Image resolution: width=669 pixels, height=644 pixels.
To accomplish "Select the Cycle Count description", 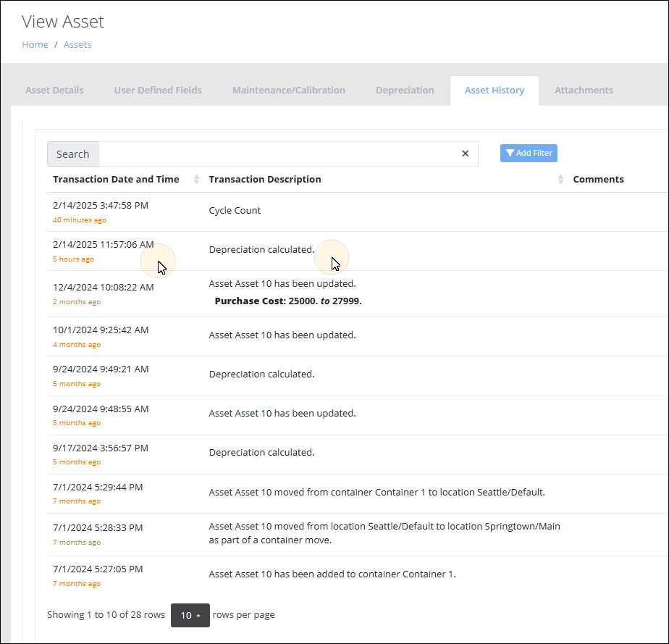I will coord(235,210).
